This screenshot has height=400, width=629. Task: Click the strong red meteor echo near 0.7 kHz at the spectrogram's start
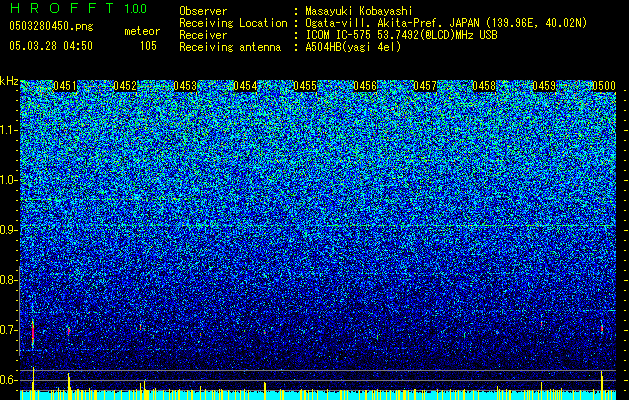(x=33, y=333)
